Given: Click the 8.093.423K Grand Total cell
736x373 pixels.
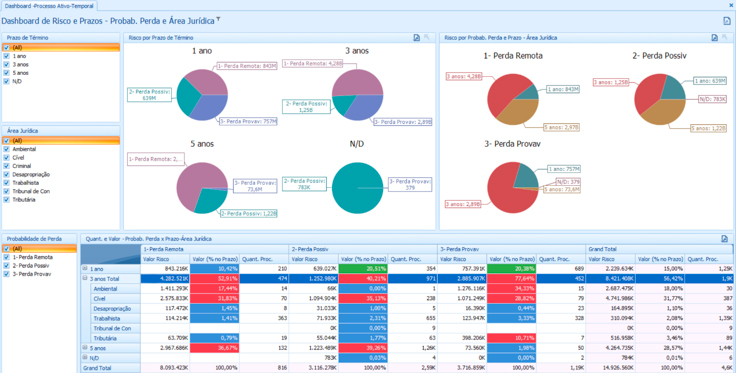Looking at the screenshot, I should (165, 368).
